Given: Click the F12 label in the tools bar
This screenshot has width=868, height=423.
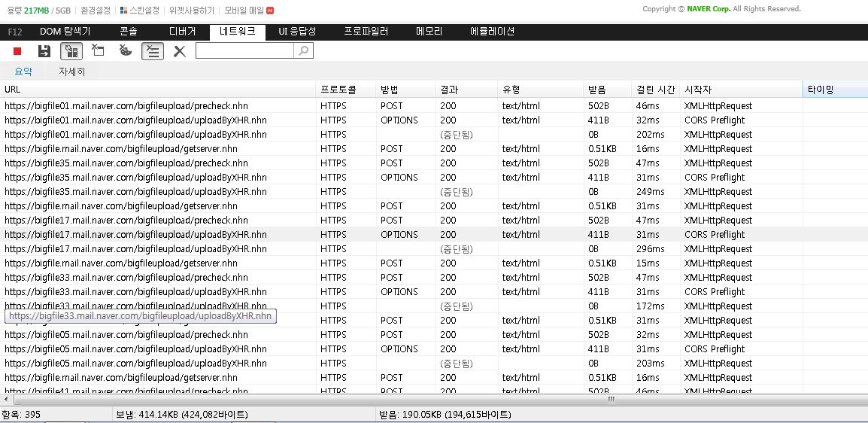Looking at the screenshot, I should (x=15, y=32).
